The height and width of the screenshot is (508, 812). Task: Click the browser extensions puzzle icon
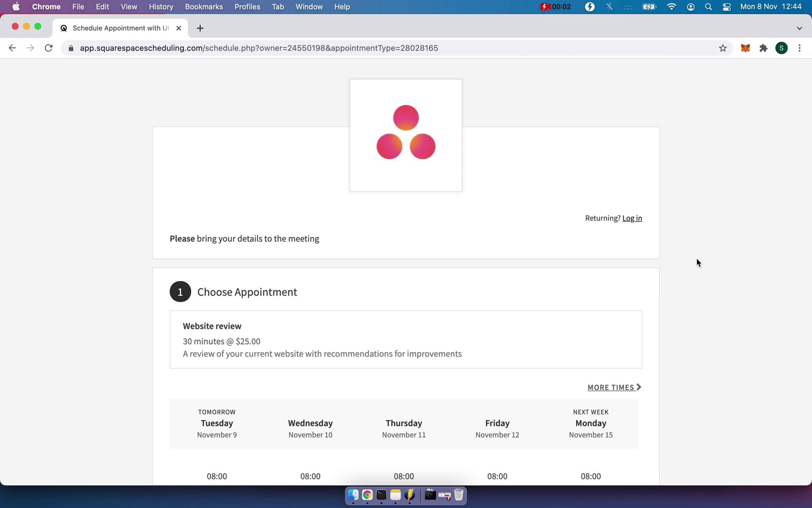763,47
